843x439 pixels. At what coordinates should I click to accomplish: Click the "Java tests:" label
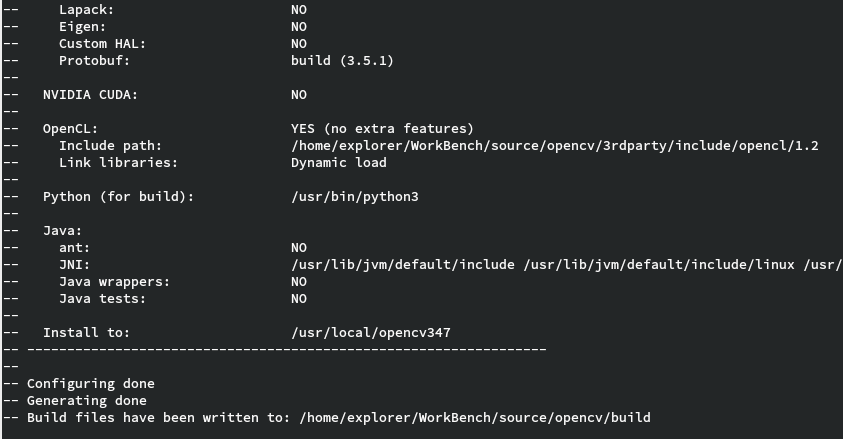(102, 299)
